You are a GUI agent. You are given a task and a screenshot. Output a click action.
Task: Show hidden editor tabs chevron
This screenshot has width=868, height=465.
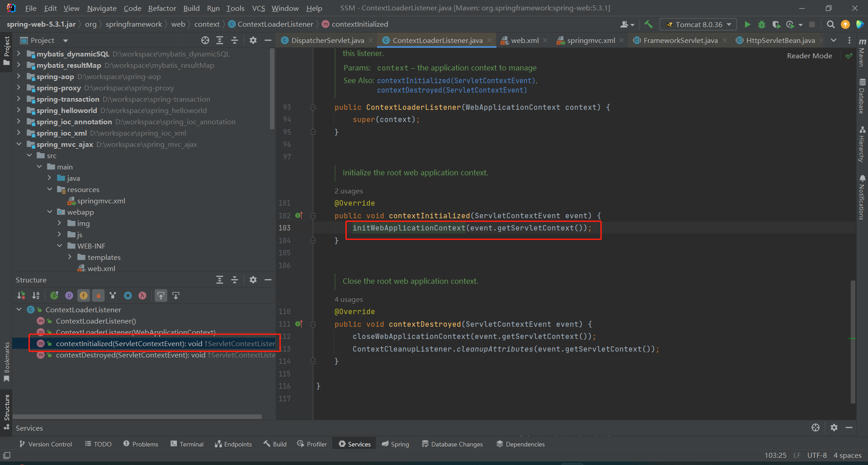pos(834,40)
